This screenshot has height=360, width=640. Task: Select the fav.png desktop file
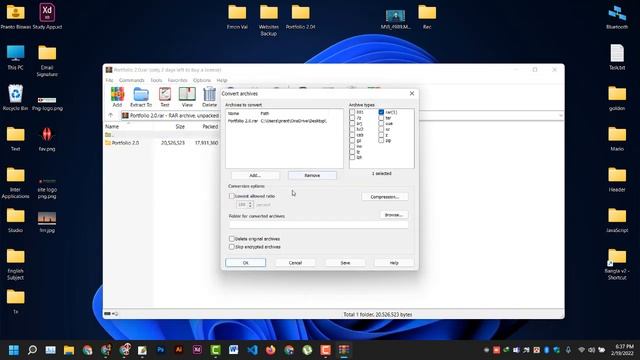point(47,138)
